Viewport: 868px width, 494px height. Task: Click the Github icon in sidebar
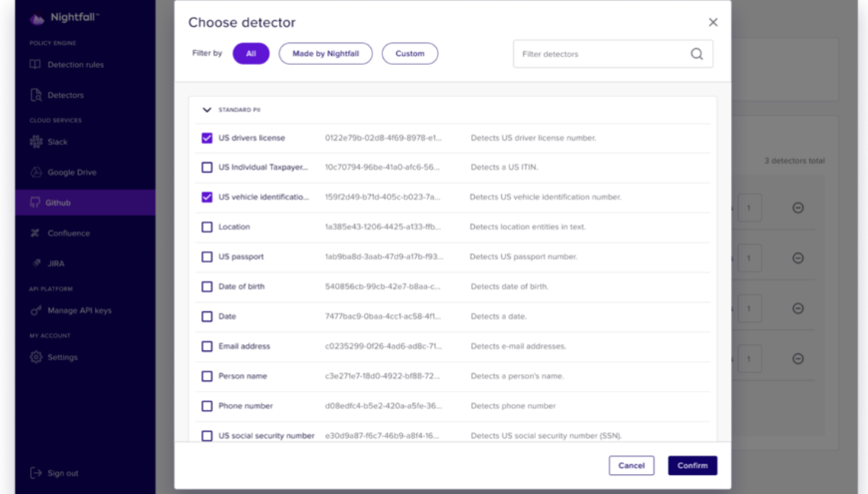35,203
